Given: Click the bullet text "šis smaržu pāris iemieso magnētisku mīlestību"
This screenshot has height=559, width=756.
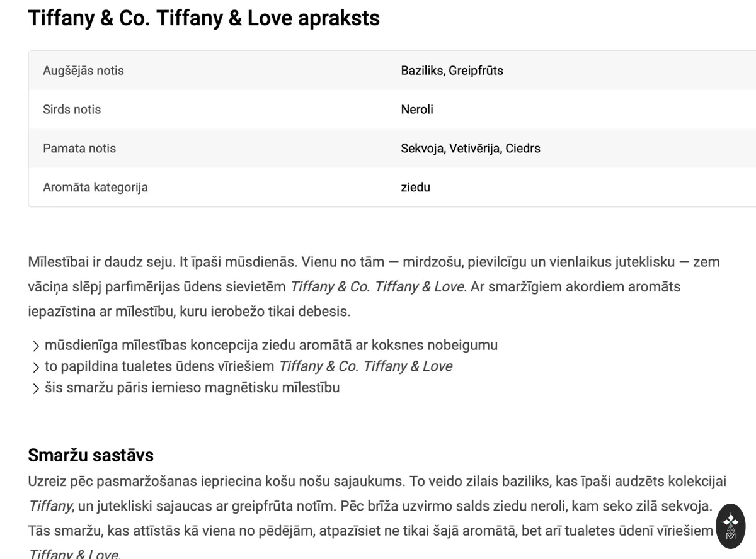Looking at the screenshot, I should [192, 388].
